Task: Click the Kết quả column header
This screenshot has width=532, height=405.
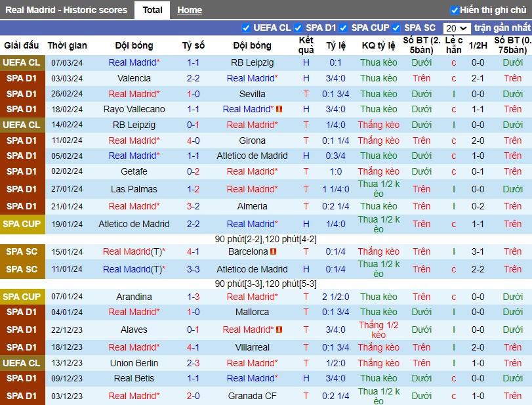Action: tap(306, 45)
